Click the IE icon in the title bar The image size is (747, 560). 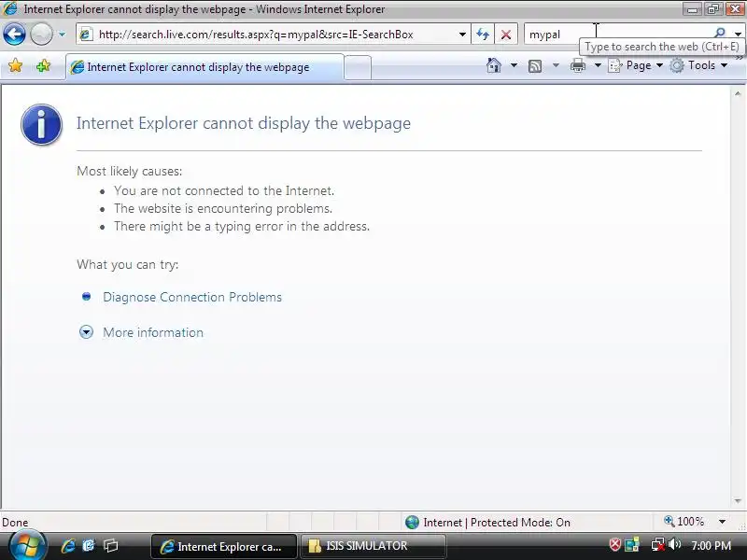coord(10,8)
